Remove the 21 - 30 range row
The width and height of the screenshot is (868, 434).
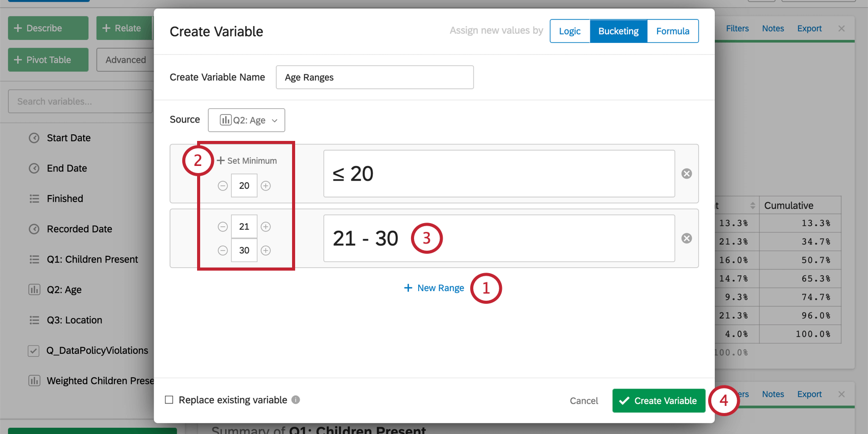click(x=687, y=238)
